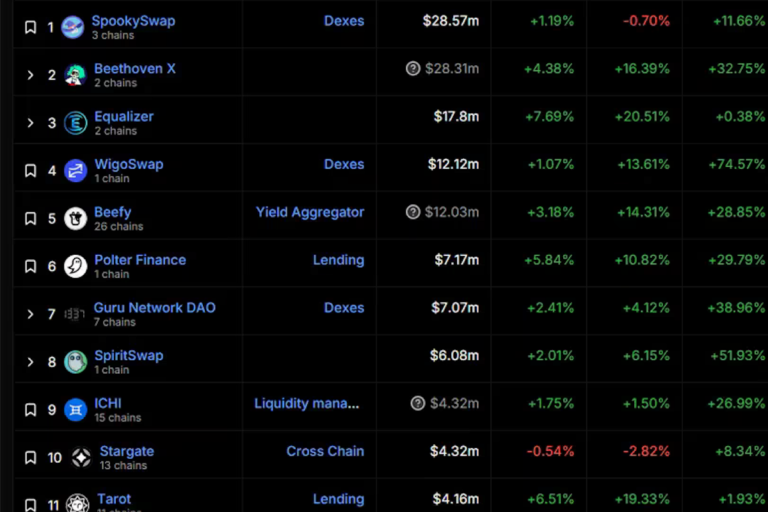Click the ICHI logo icon

pyautogui.click(x=75, y=410)
